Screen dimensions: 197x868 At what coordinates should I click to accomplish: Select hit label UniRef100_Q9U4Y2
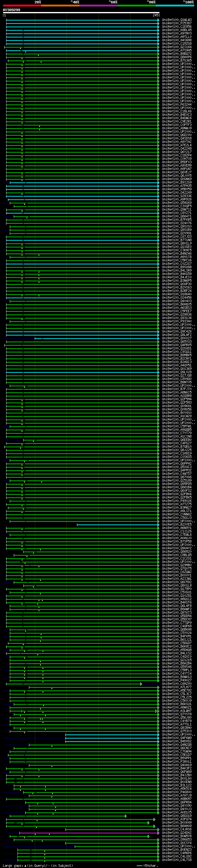(177, 548)
